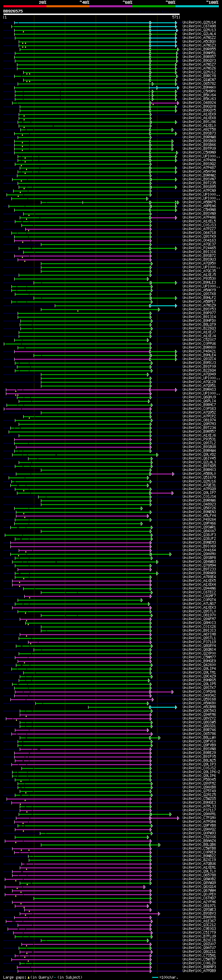Click the Large gaps legend text
This screenshot has height=980, width=222.
point(43,977)
